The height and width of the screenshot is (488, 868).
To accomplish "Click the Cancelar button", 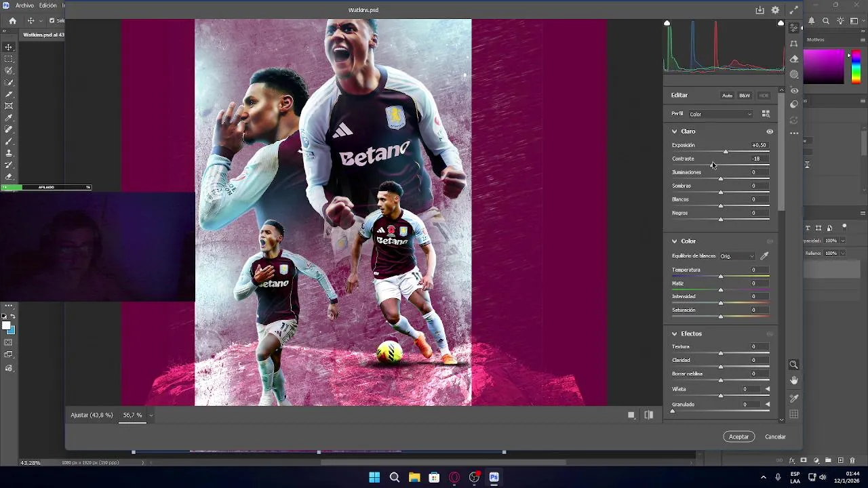I will click(775, 436).
